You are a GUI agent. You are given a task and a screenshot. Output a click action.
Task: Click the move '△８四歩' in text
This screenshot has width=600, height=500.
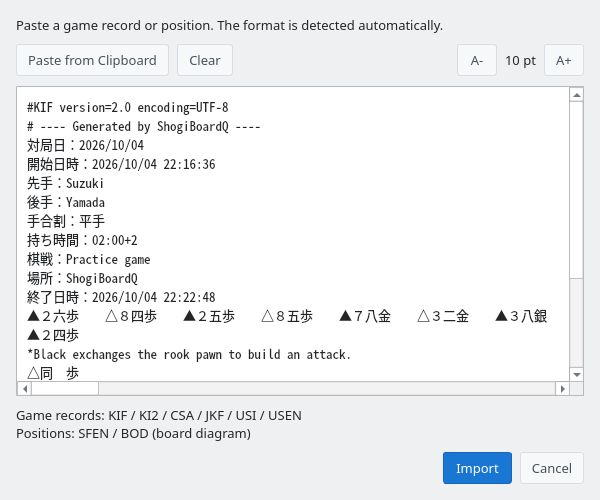tap(131, 316)
